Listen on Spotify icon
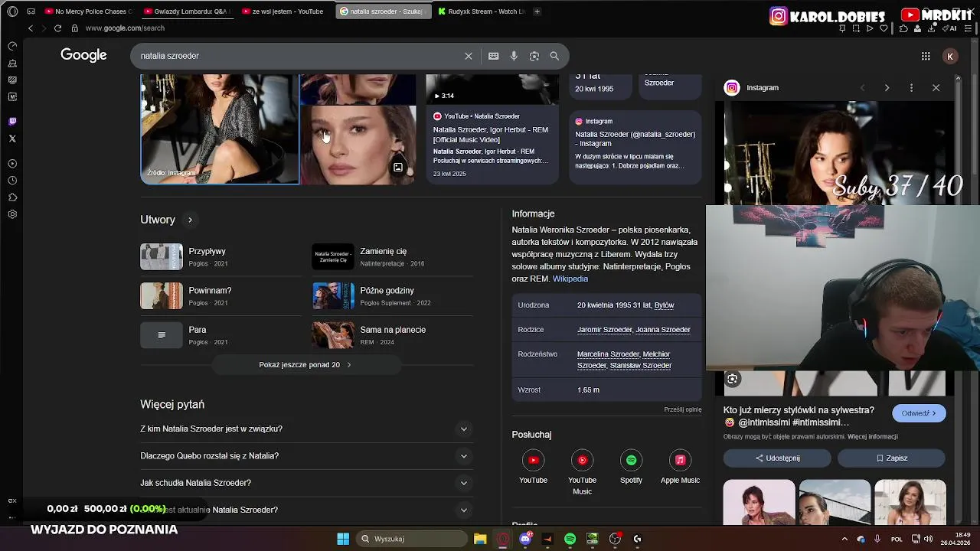980x551 pixels. coord(631,460)
